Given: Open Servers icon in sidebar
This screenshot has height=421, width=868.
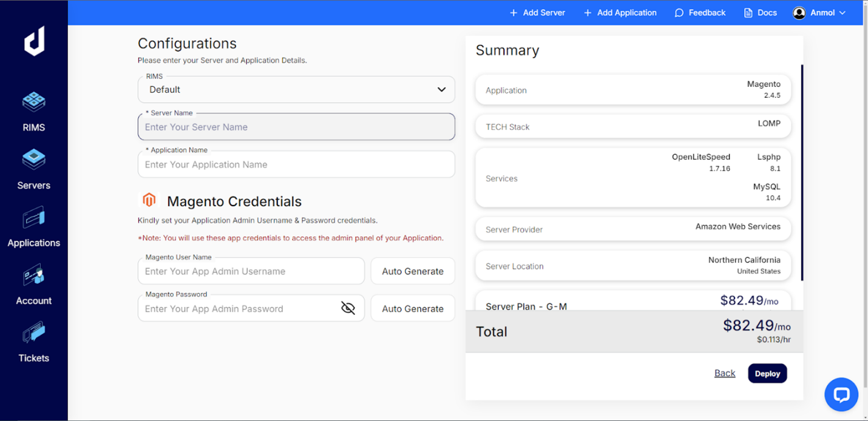Looking at the screenshot, I should pos(34,160).
